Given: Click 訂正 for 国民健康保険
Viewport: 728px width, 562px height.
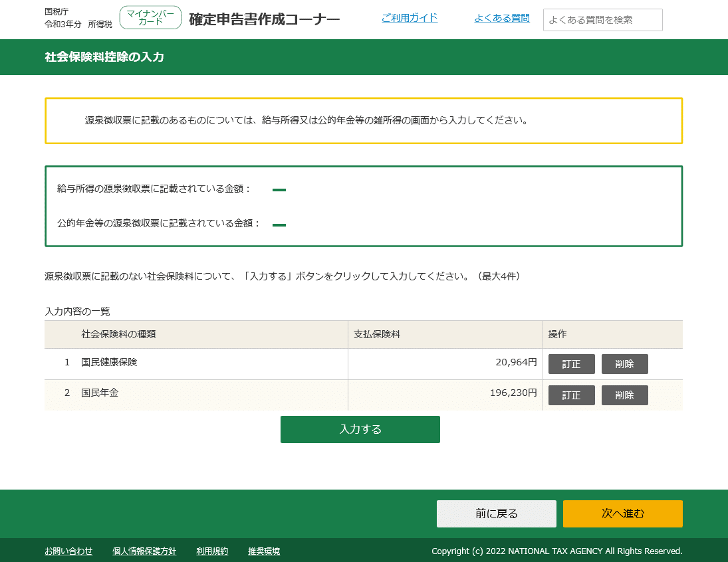Looking at the screenshot, I should pos(571,363).
